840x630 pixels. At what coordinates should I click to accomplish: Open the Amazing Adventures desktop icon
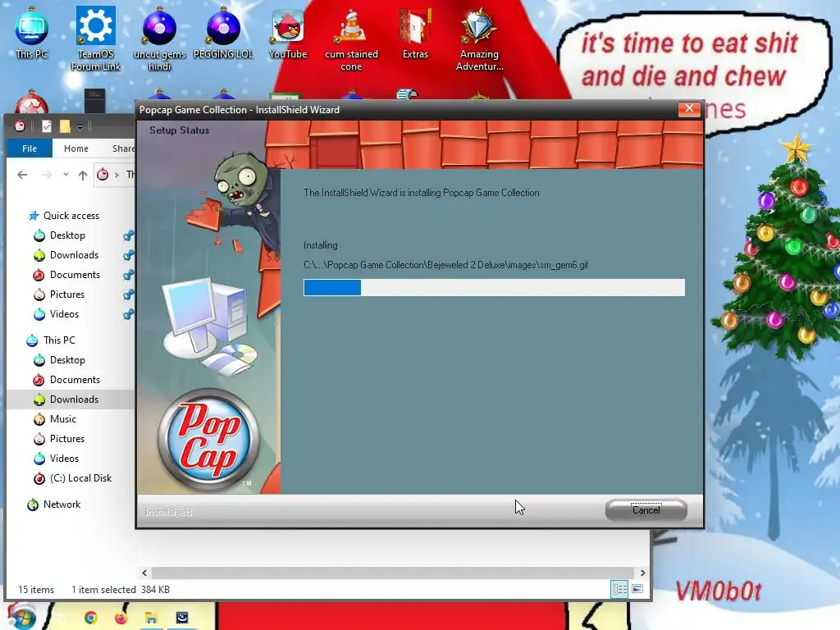coord(479,39)
